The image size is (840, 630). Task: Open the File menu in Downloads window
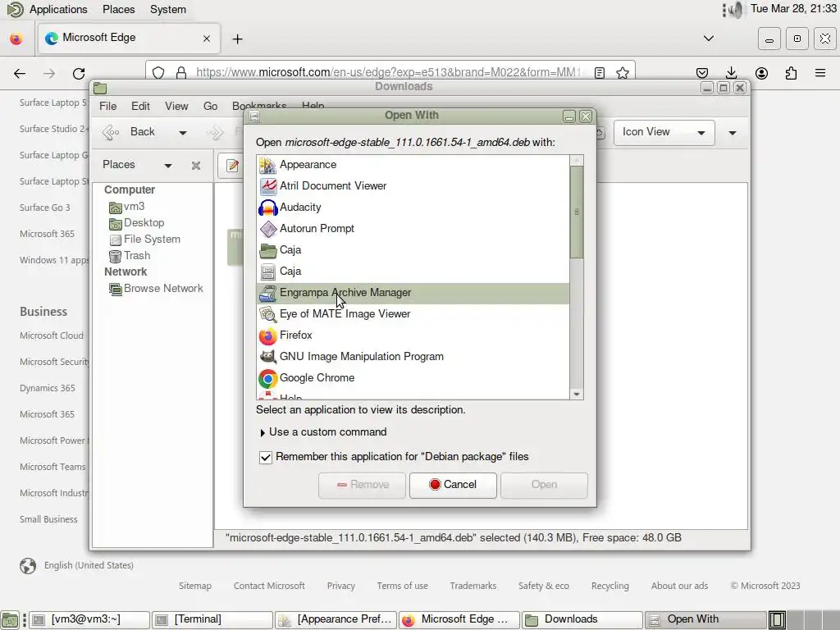tap(107, 107)
